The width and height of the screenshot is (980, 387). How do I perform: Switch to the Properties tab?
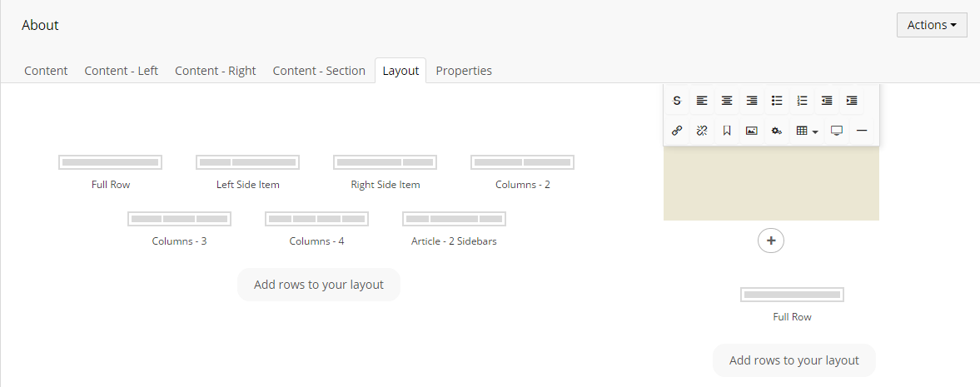(464, 71)
